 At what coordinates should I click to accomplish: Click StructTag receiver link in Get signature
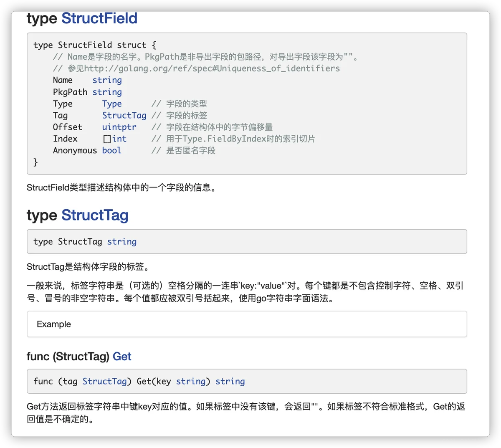pyautogui.click(x=104, y=381)
